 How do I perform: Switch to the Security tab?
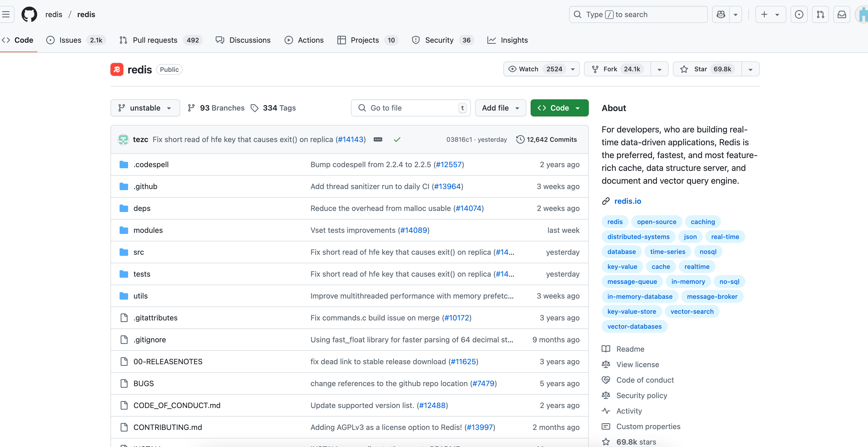tap(443, 40)
